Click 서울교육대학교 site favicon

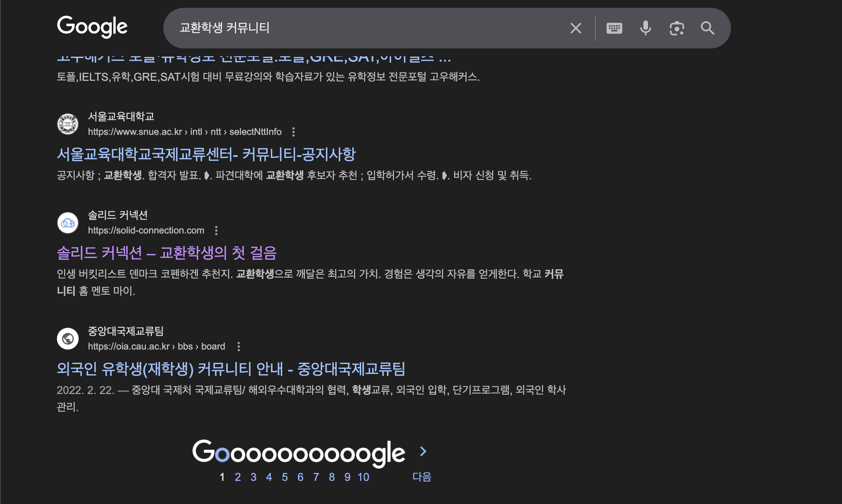click(68, 124)
